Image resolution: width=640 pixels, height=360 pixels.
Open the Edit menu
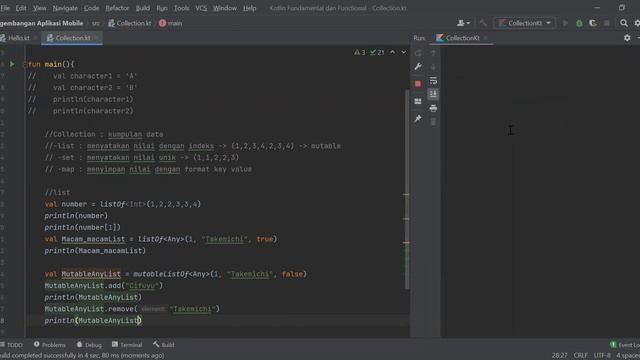point(21,8)
